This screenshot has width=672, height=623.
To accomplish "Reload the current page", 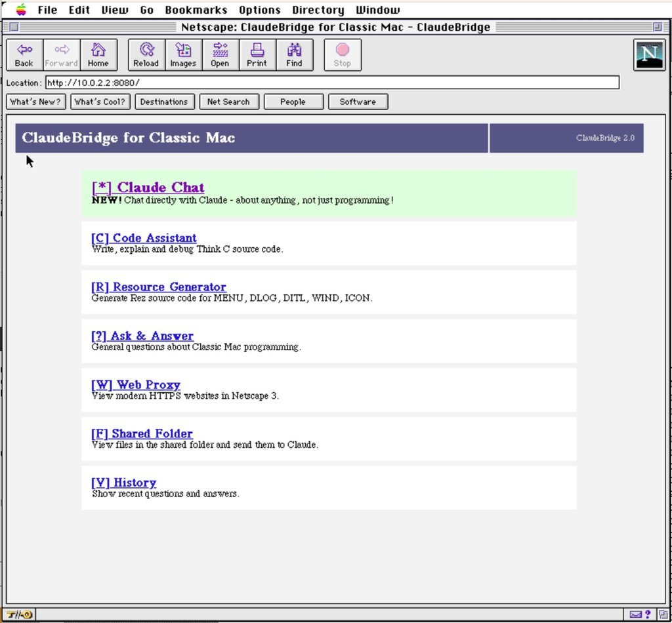I will [x=146, y=55].
